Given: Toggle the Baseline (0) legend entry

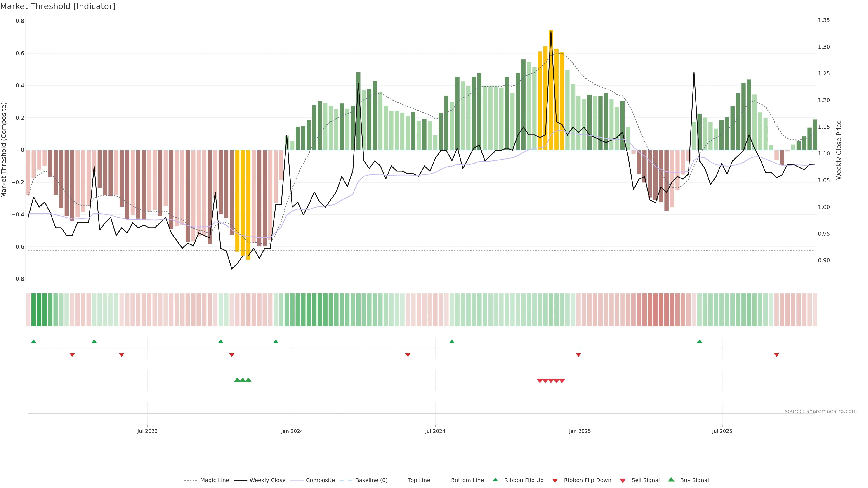Looking at the screenshot, I should click(x=371, y=480).
